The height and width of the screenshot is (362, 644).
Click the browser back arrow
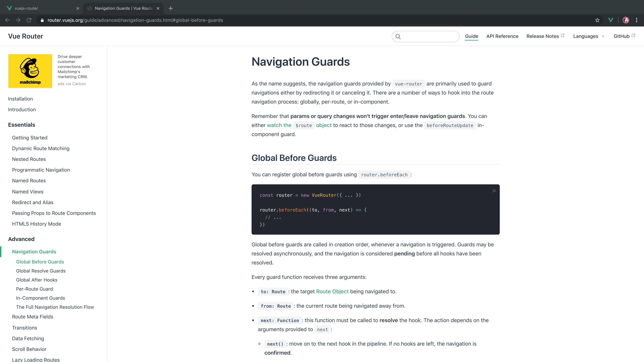[x=7, y=20]
